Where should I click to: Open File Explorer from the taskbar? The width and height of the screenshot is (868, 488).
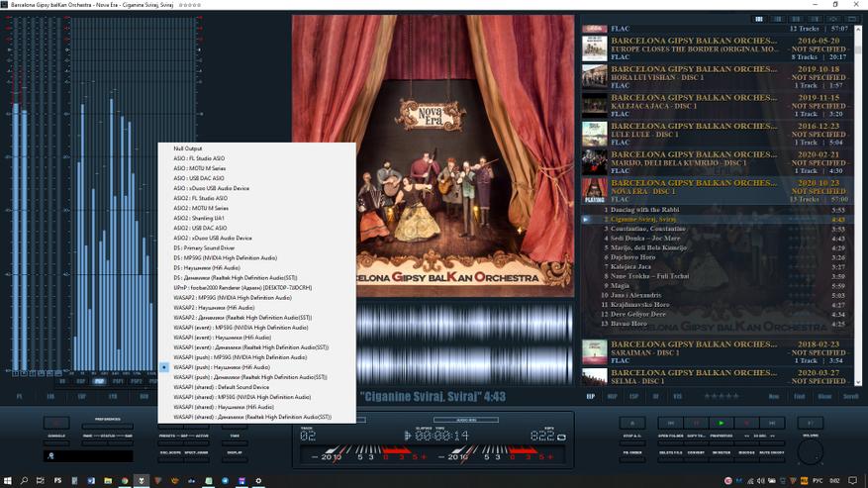coord(108,481)
